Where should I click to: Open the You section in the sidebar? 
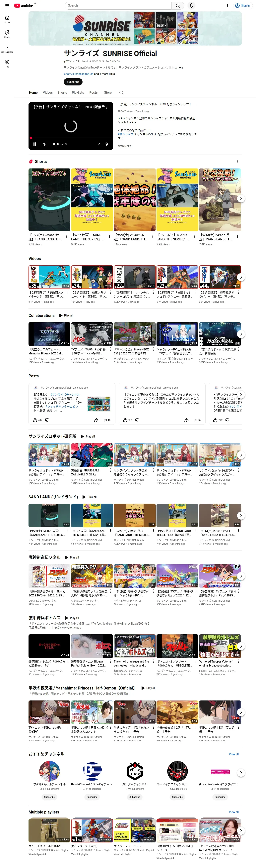(7, 64)
